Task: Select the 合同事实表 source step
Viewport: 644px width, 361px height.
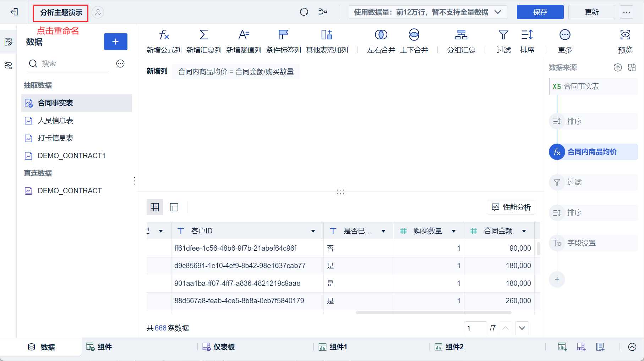Action: [594, 86]
